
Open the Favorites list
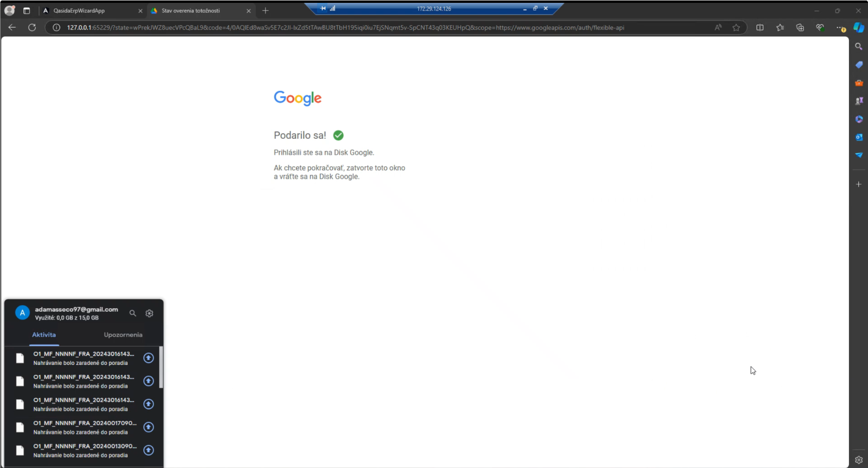click(x=780, y=28)
